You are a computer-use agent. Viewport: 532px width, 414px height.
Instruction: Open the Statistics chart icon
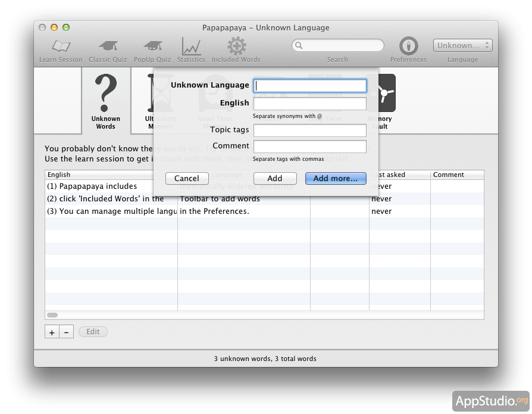click(x=191, y=46)
